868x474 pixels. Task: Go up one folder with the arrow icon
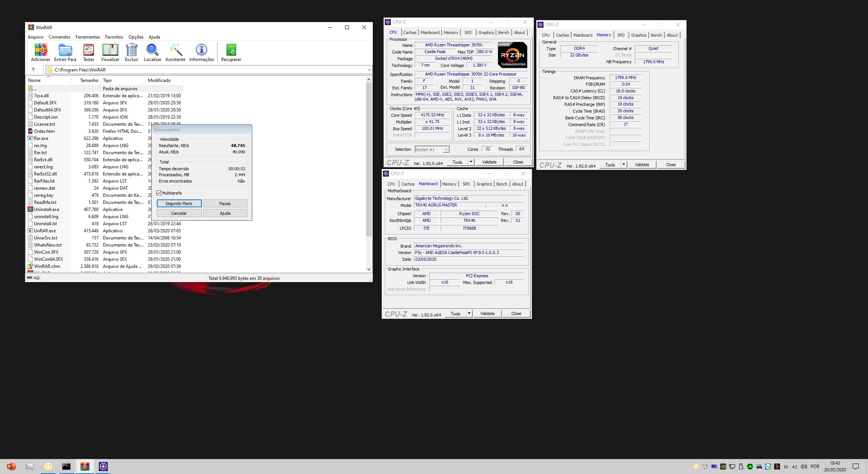tap(33, 70)
